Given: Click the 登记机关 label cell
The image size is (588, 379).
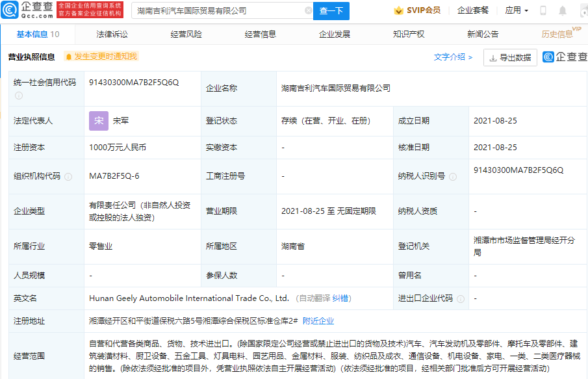Looking at the screenshot, I should [431, 246].
